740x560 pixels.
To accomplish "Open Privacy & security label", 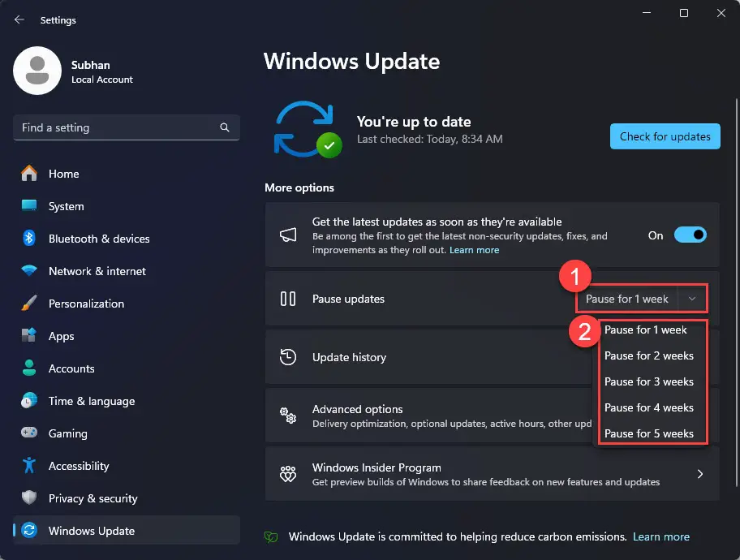I will (x=93, y=498).
